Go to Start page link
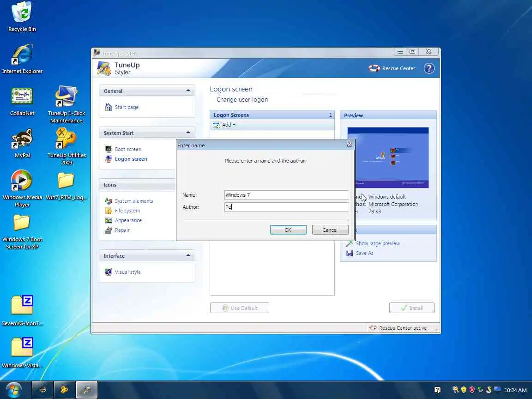 (x=127, y=107)
